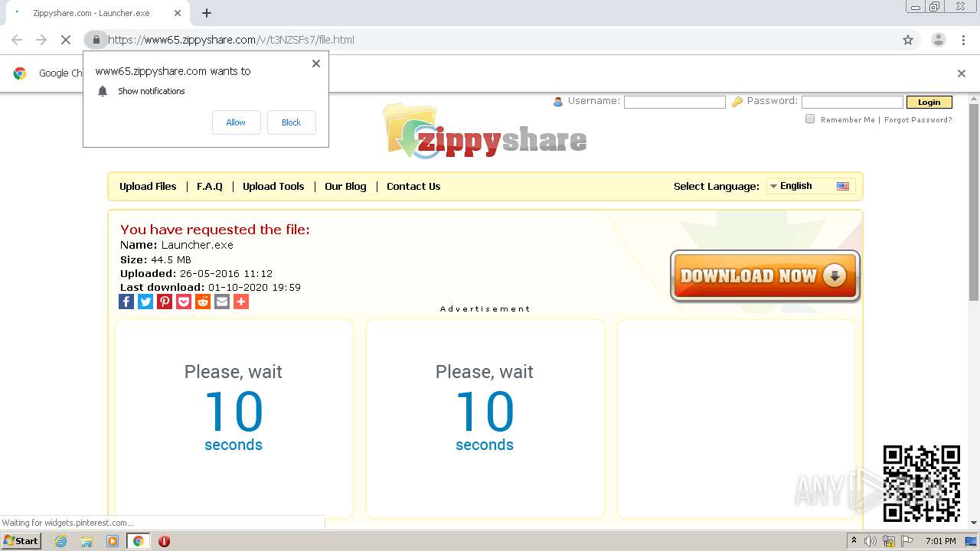Image resolution: width=980 pixels, height=551 pixels.
Task: Open the media player taskbar icon
Action: [x=113, y=541]
